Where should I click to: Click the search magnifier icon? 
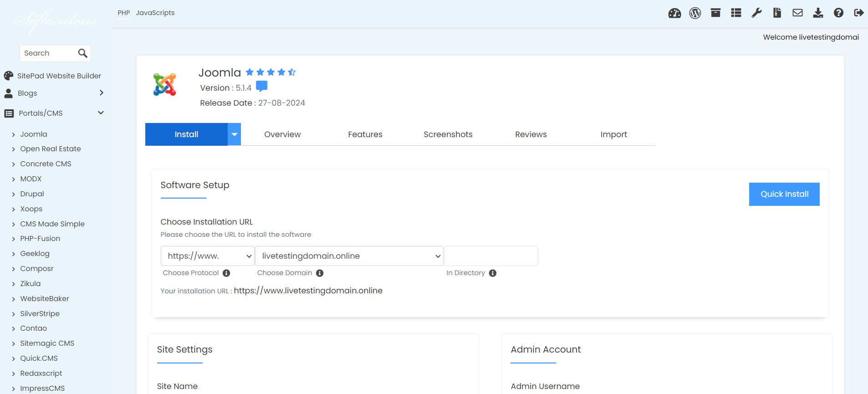pos(82,53)
